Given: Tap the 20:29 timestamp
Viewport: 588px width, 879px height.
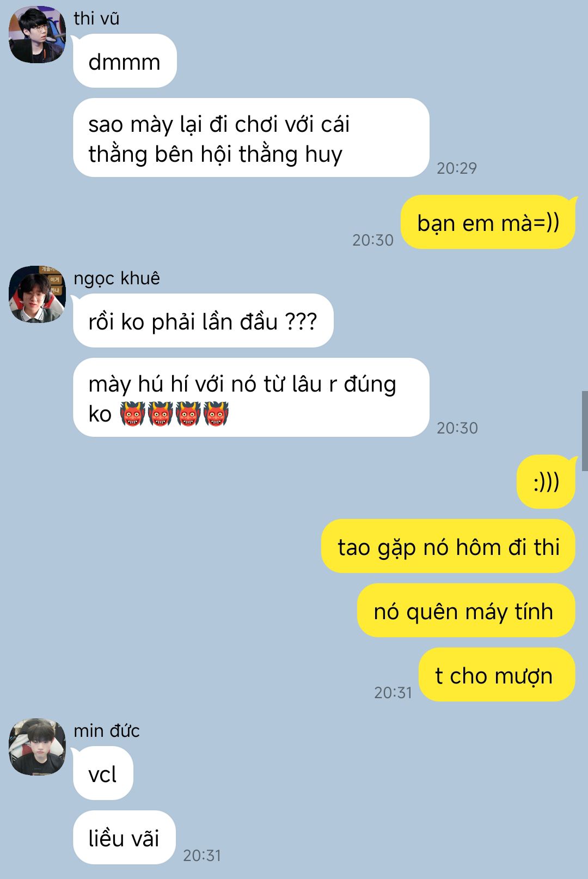Looking at the screenshot, I should coord(456,168).
